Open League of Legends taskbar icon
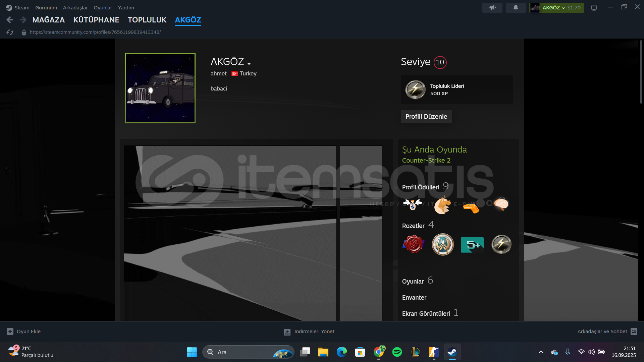 (x=416, y=352)
